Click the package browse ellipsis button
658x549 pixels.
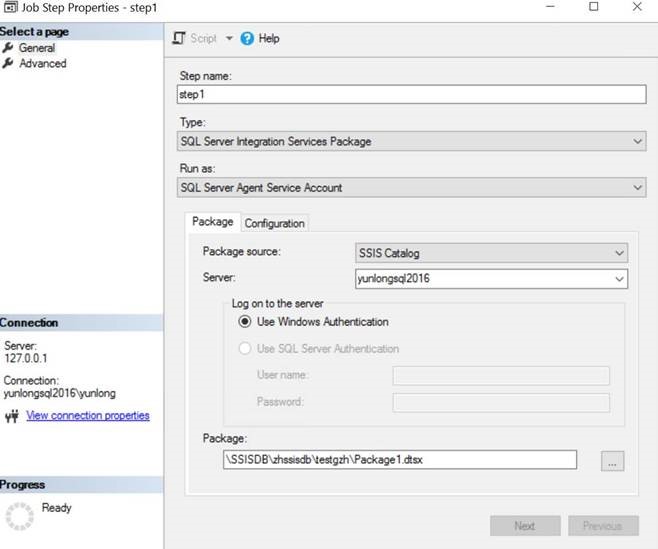pos(613,460)
